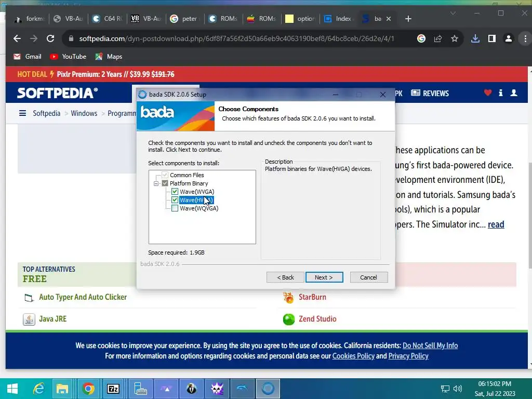The image size is (532, 399).
Task: Open Softpedia hamburger menu
Action: [x=22, y=113]
